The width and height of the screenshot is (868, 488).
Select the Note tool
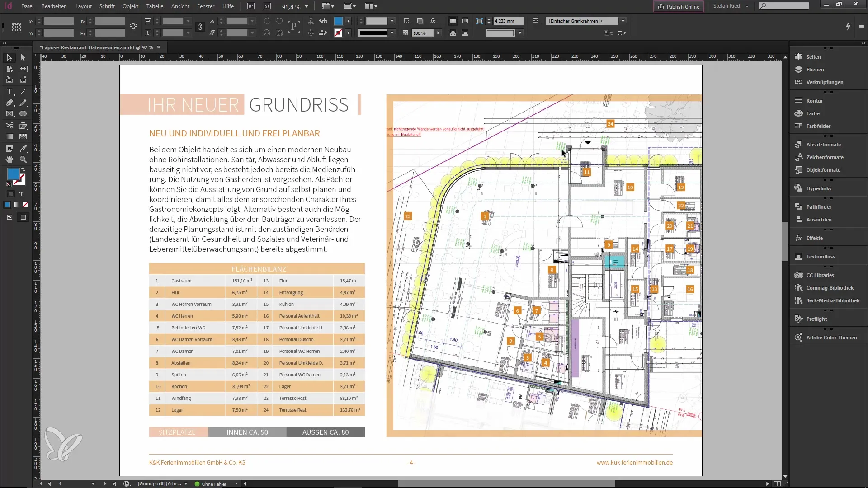coord(9,148)
